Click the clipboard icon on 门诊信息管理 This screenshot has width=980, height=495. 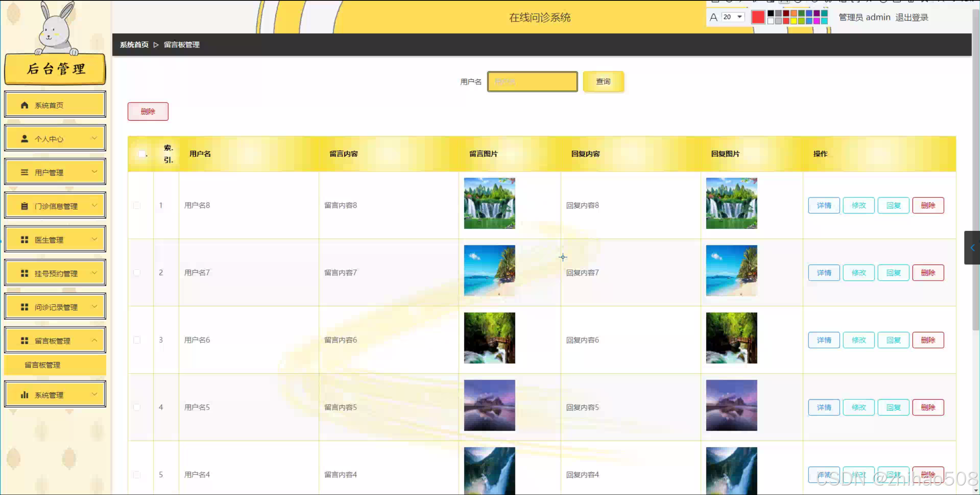[x=25, y=206]
